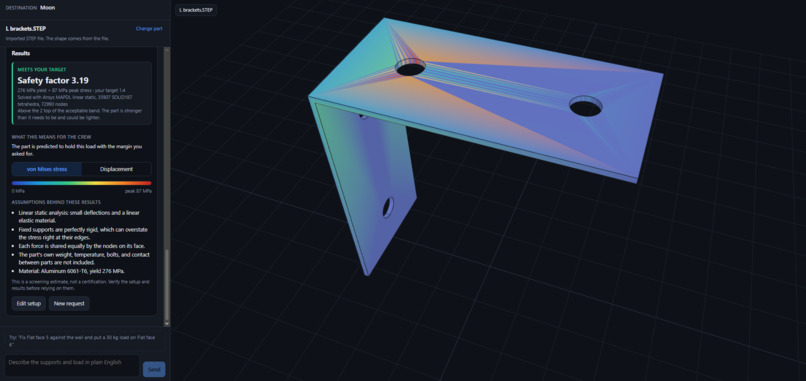The height and width of the screenshot is (381, 806).
Task: Click the 'Fixed supports are perfectly rigid' bullet
Action: tap(82, 233)
